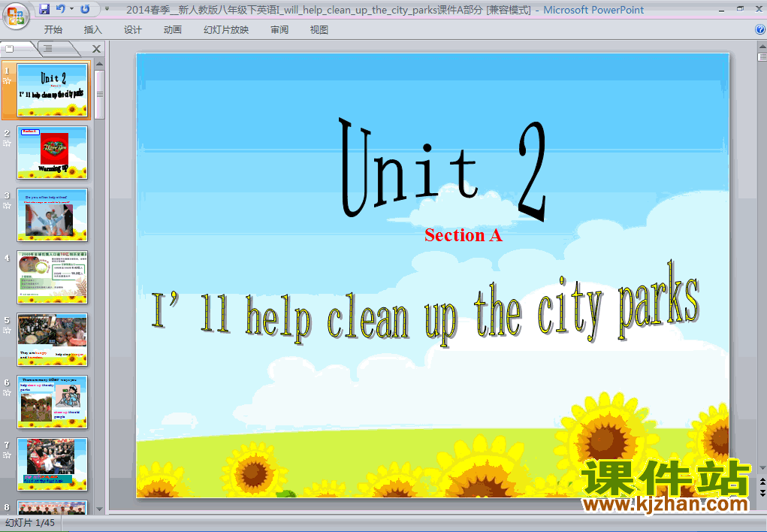
Task: Click animation star icon beside slide 5
Action: tap(7, 331)
